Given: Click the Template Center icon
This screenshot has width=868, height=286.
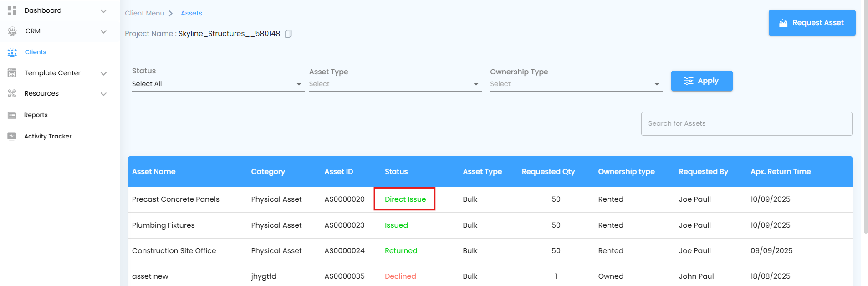Looking at the screenshot, I should [x=12, y=73].
